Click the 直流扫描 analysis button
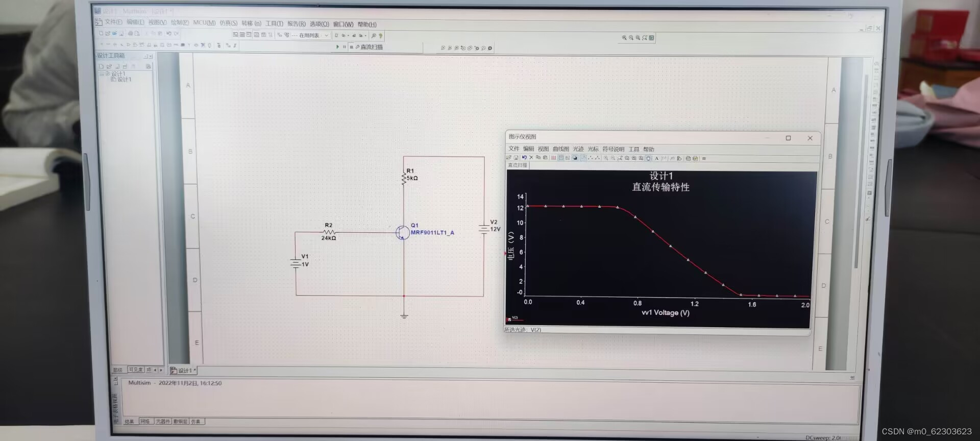This screenshot has width=980, height=441. (369, 47)
